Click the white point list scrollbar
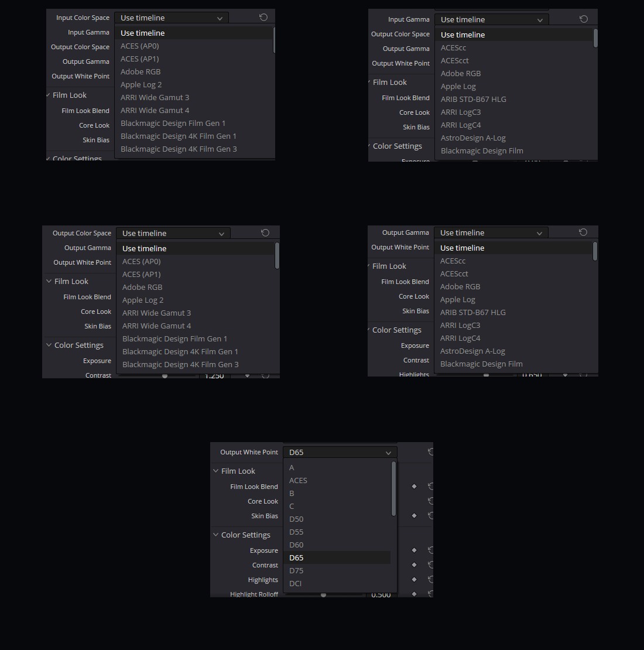The height and width of the screenshot is (650, 644). click(393, 489)
